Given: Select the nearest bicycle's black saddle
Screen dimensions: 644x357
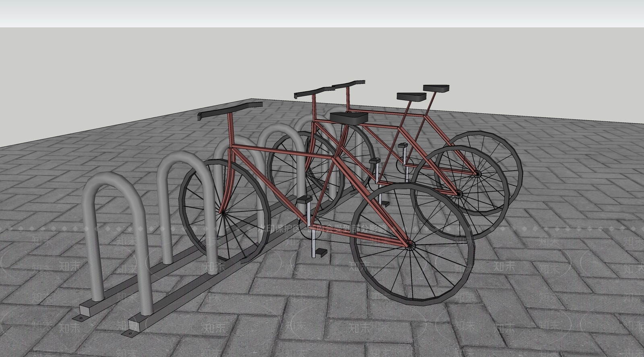Looking at the screenshot, I should pos(349,118).
